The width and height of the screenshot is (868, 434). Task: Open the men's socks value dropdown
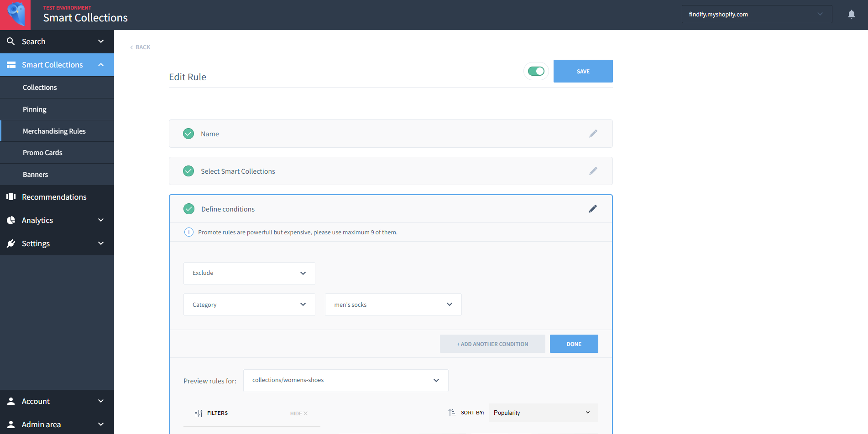pyautogui.click(x=393, y=305)
